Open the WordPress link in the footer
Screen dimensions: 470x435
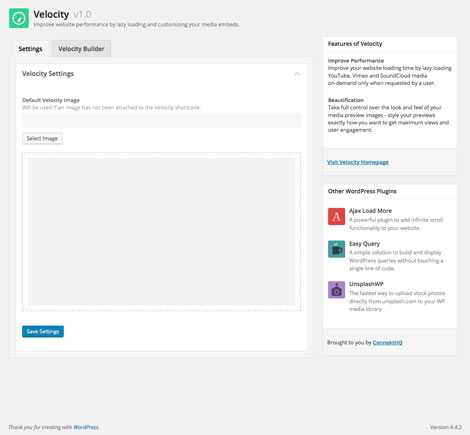coord(86,427)
